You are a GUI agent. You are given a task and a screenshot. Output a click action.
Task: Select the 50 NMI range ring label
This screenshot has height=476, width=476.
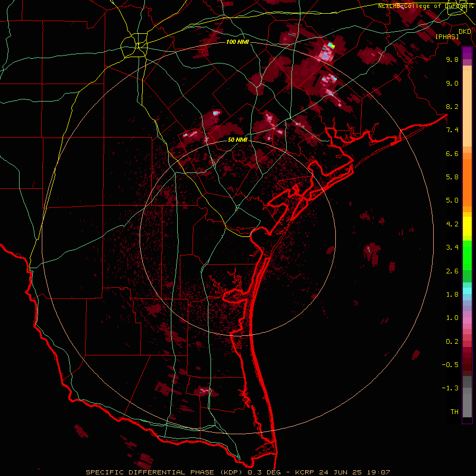tap(237, 140)
